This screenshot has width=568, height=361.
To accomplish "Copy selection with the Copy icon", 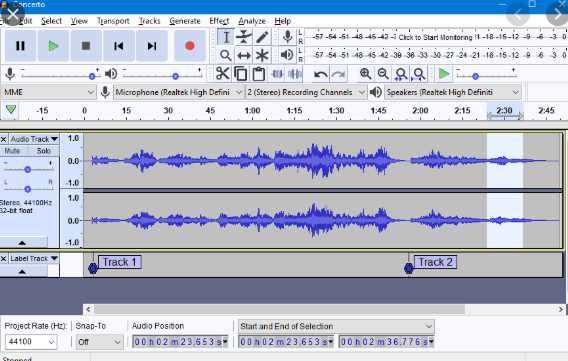I will pos(241,74).
